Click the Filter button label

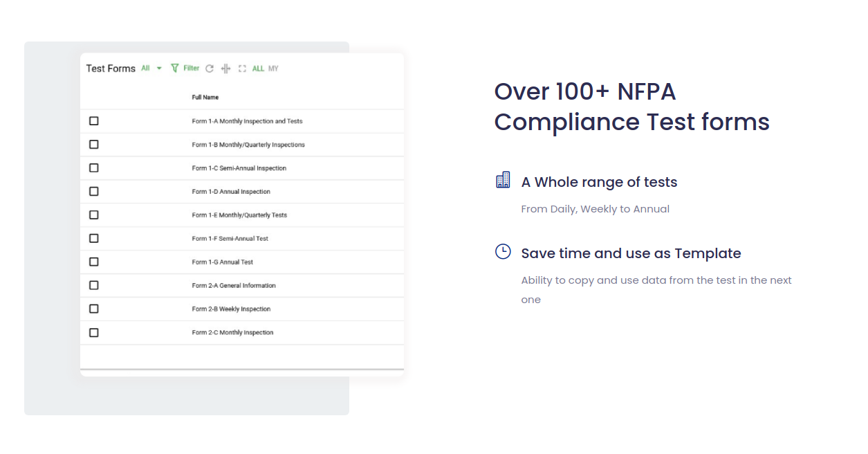click(191, 68)
